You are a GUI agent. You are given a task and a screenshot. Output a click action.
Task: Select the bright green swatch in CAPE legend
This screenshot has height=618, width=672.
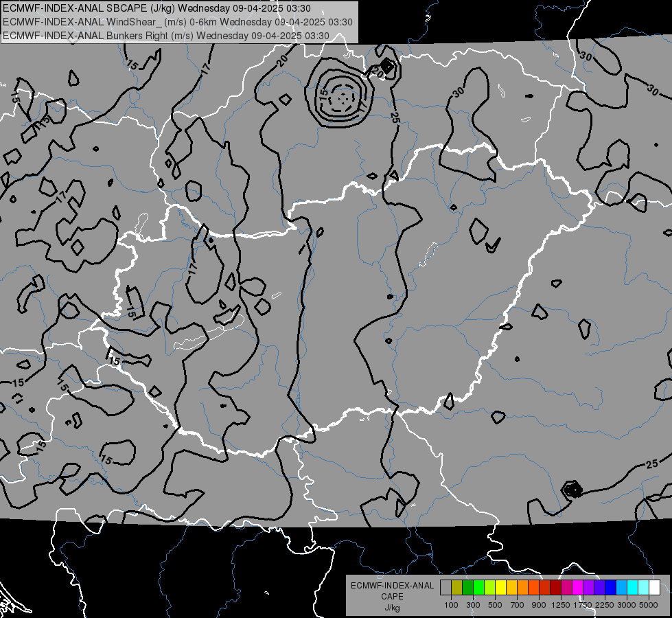tap(478, 588)
